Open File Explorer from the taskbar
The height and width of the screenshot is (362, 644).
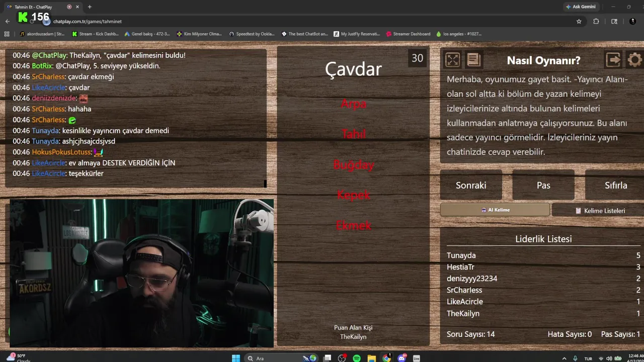[x=372, y=358]
